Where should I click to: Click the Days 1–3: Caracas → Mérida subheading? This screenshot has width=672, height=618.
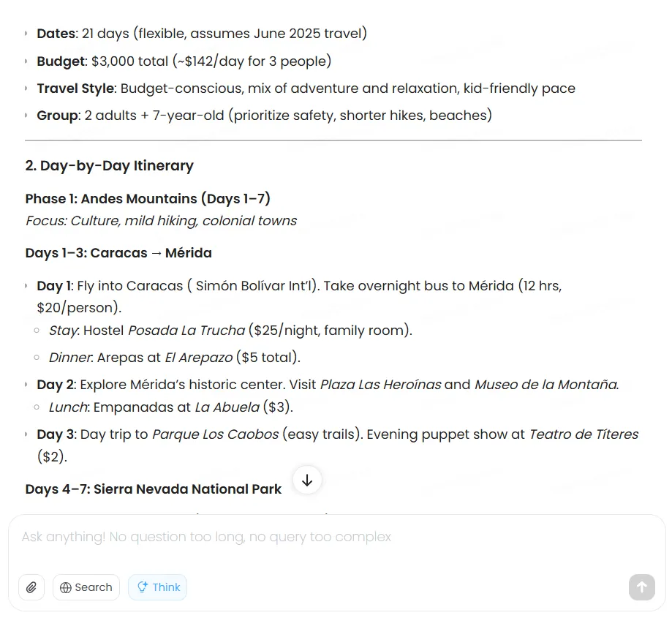click(x=118, y=253)
